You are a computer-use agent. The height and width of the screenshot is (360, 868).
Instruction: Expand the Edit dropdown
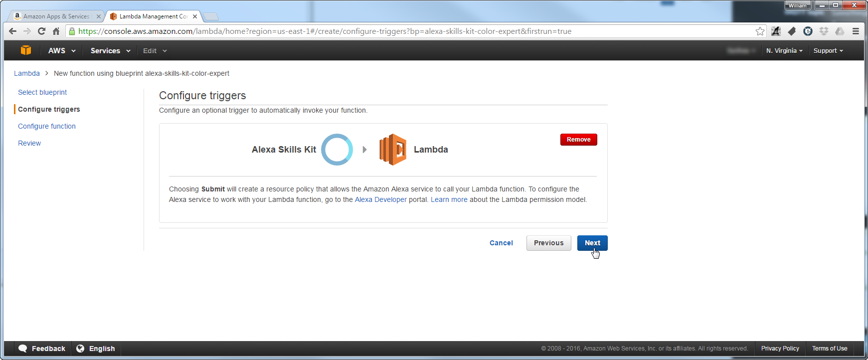pos(155,51)
